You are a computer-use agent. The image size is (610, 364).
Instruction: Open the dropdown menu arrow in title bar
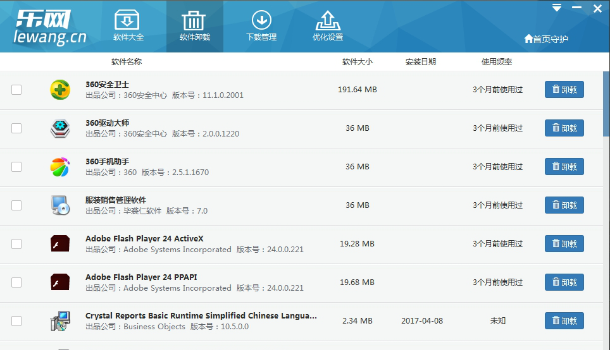pos(557,8)
